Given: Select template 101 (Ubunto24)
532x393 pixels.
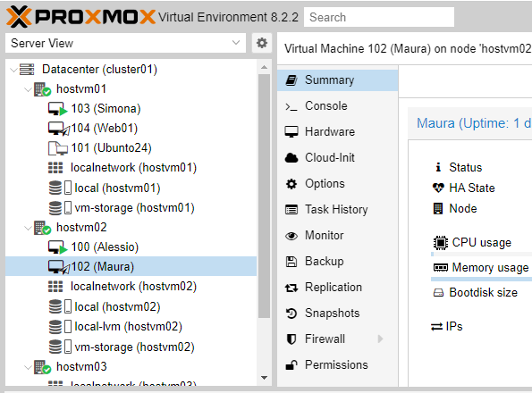Looking at the screenshot, I should [x=111, y=148].
